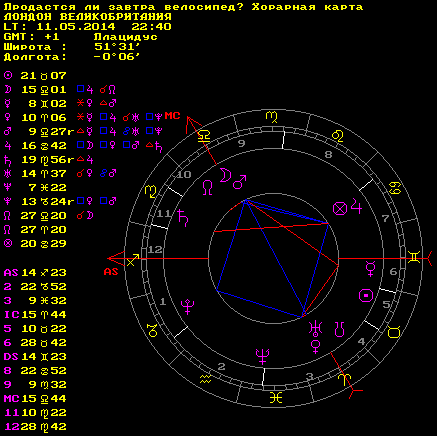This screenshot has height=436, width=437.
Task: Select the Leo sign on the outer ring
Action: (x=338, y=136)
